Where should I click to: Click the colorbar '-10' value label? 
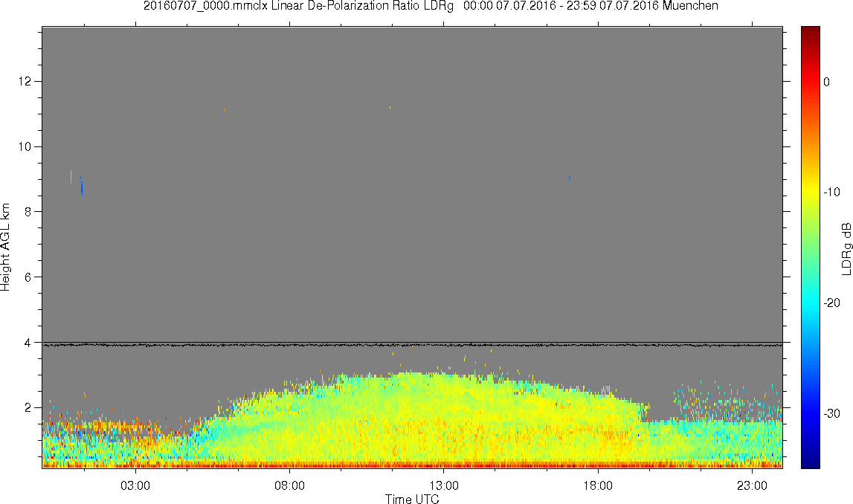tap(831, 192)
